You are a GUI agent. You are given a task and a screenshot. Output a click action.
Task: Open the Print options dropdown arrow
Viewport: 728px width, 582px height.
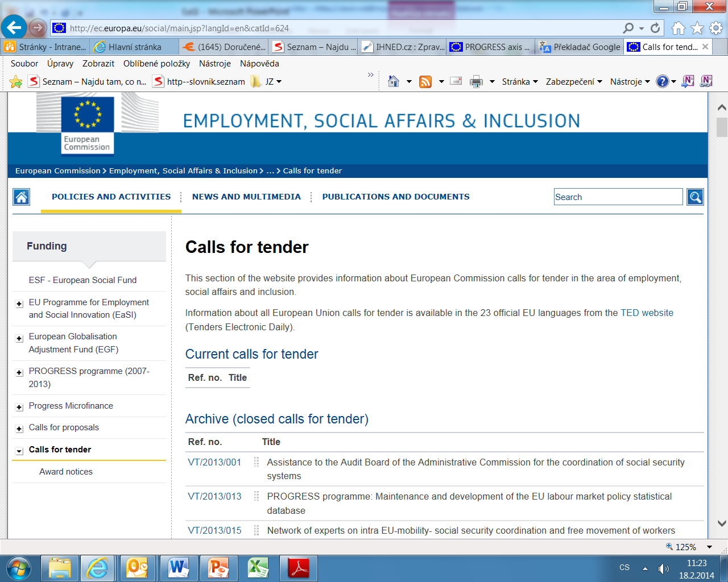click(x=492, y=82)
